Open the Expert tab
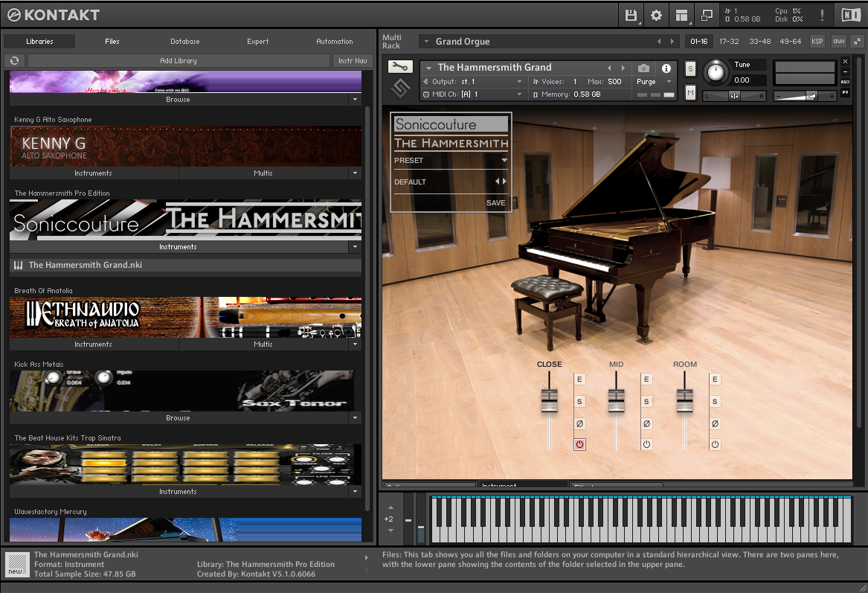 [x=258, y=42]
